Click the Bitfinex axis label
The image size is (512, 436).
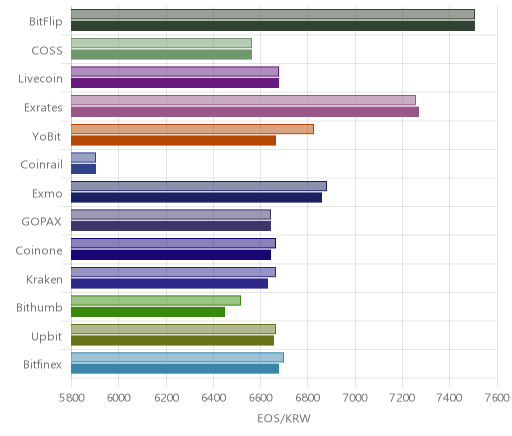[42, 365]
